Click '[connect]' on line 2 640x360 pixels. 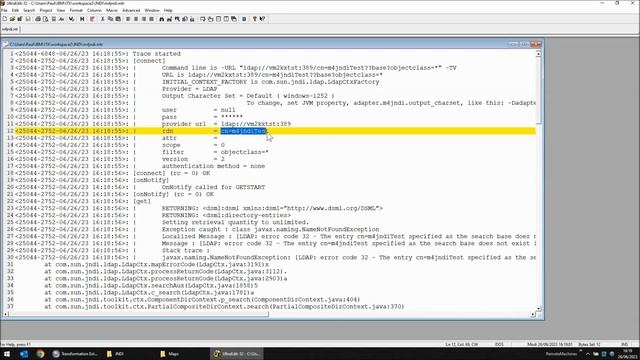click(149, 61)
